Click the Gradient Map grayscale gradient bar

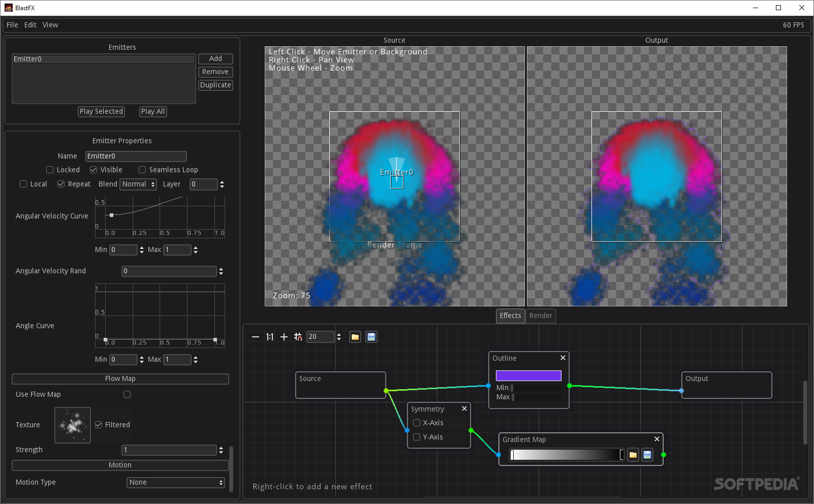pyautogui.click(x=567, y=455)
